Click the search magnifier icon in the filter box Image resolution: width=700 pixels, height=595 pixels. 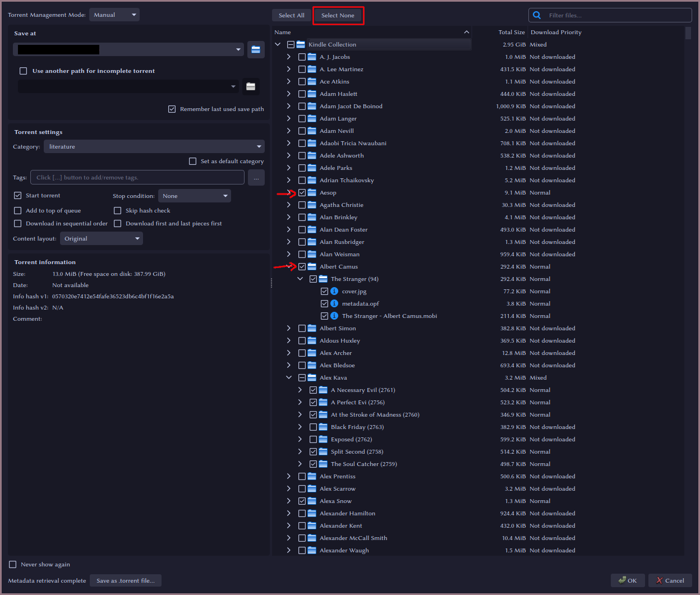coord(537,15)
